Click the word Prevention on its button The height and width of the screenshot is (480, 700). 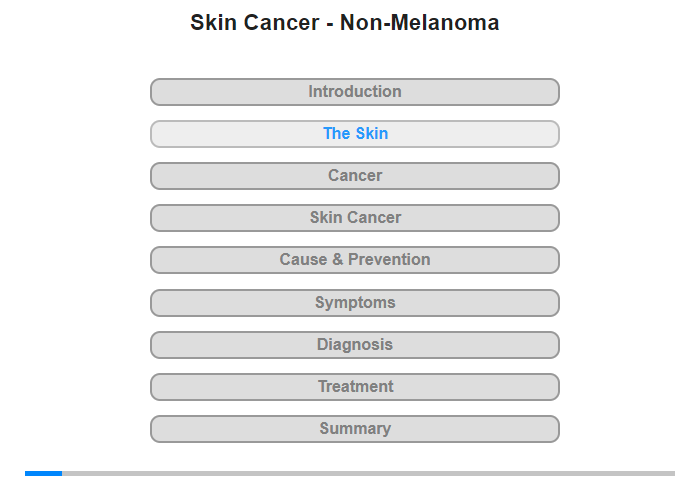[x=389, y=259]
